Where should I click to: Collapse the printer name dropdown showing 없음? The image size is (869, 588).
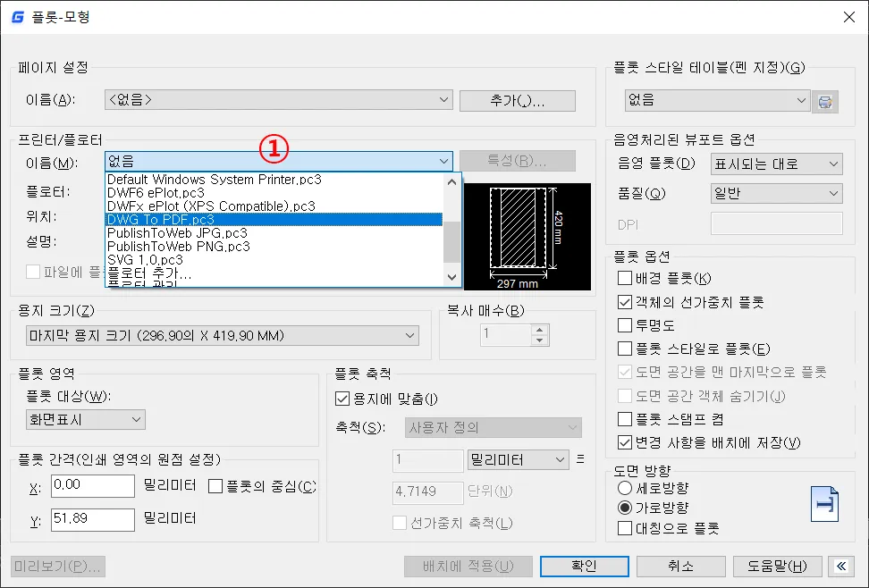tap(279, 161)
